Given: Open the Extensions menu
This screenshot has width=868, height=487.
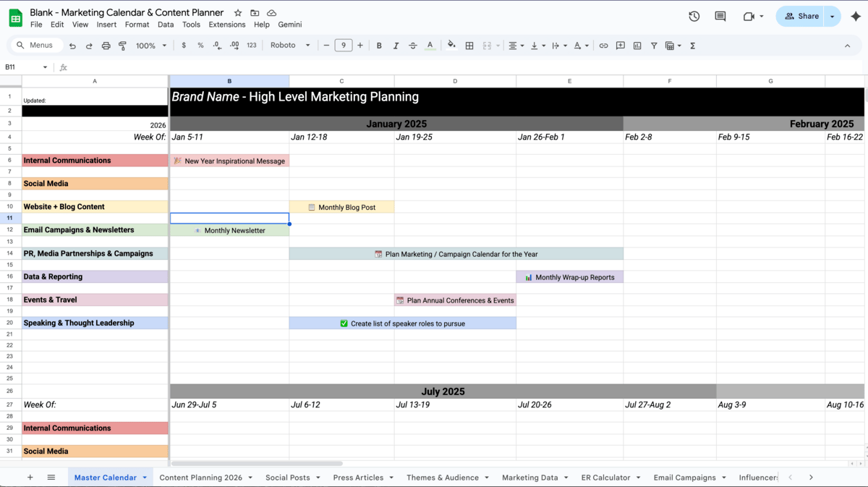Looking at the screenshot, I should click(x=226, y=24).
